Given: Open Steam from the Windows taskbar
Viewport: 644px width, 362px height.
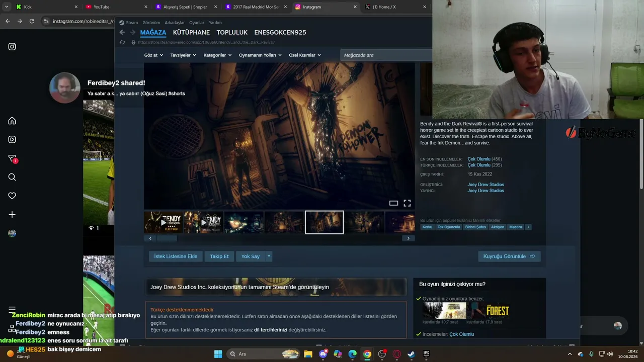Looking at the screenshot, I should point(412,354).
